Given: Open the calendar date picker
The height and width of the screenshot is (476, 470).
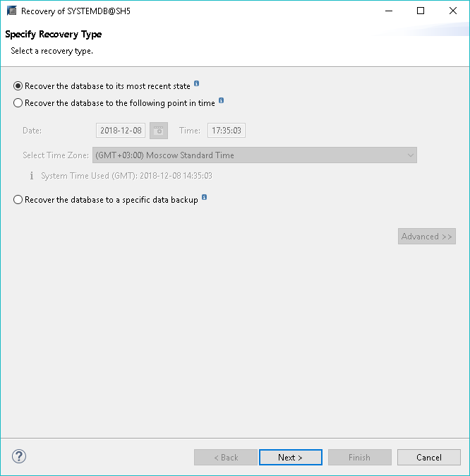Looking at the screenshot, I should pyautogui.click(x=159, y=131).
